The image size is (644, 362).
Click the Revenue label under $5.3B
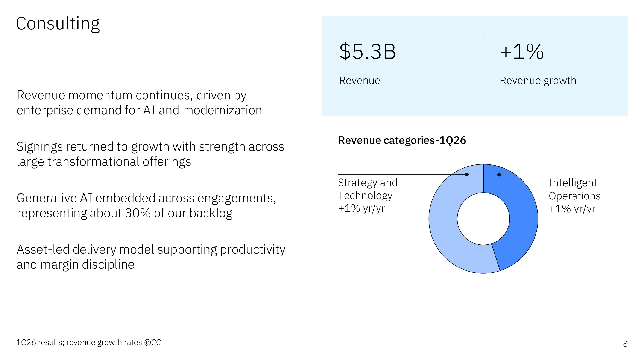click(x=359, y=81)
